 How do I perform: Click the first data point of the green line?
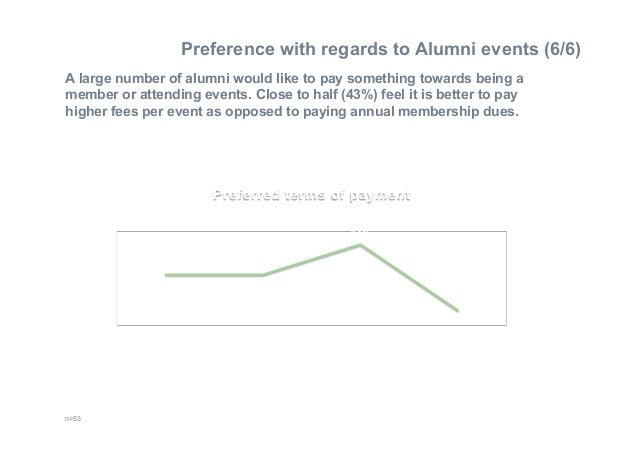click(x=166, y=275)
